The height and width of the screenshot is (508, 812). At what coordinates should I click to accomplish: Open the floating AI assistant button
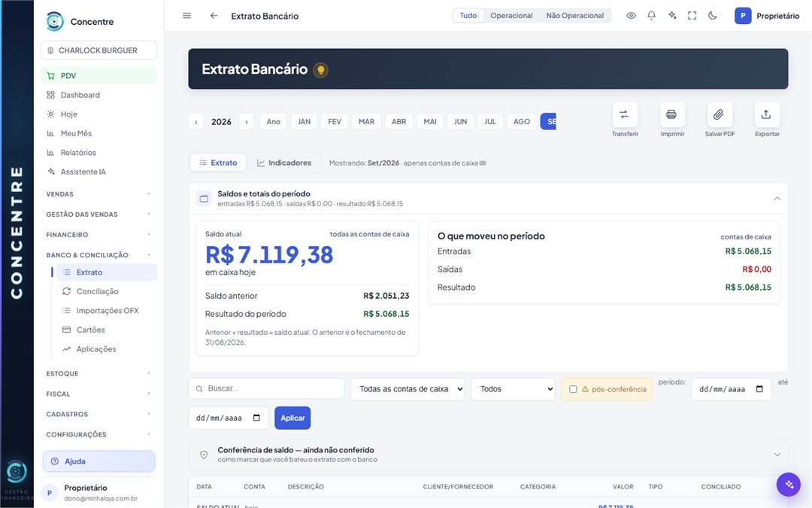pyautogui.click(x=788, y=484)
